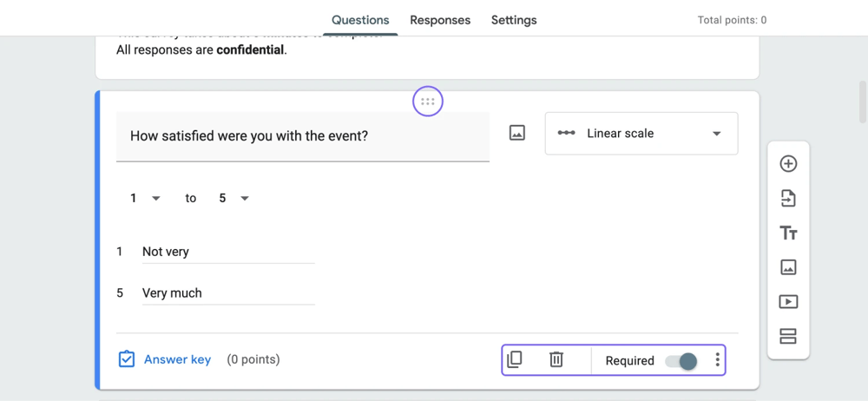Open the Settings tab

(x=514, y=20)
